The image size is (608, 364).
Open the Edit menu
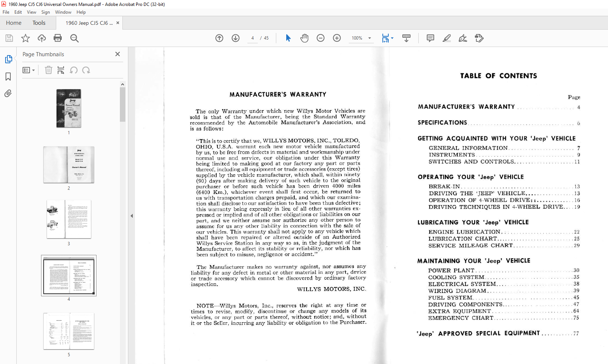(x=18, y=12)
